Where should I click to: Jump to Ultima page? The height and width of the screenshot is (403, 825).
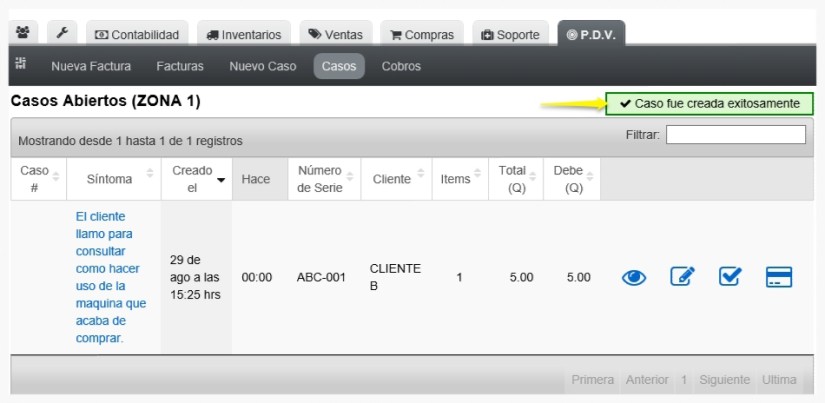[779, 379]
